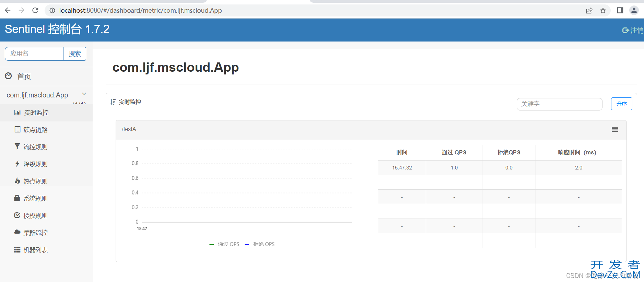Click the /testA resource title

coord(129,129)
